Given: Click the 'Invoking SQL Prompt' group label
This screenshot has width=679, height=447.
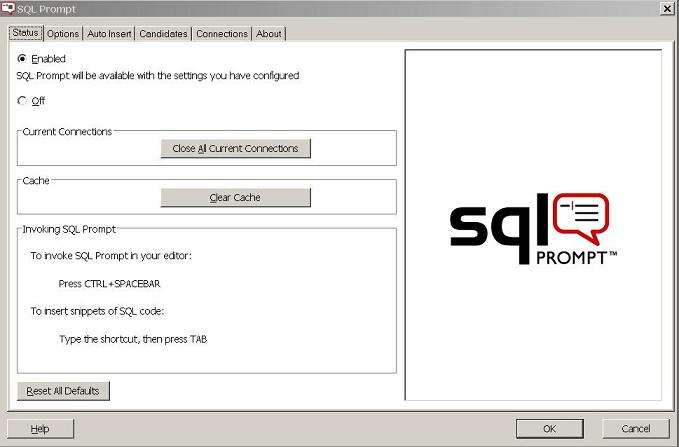Looking at the screenshot, I should tap(69, 229).
